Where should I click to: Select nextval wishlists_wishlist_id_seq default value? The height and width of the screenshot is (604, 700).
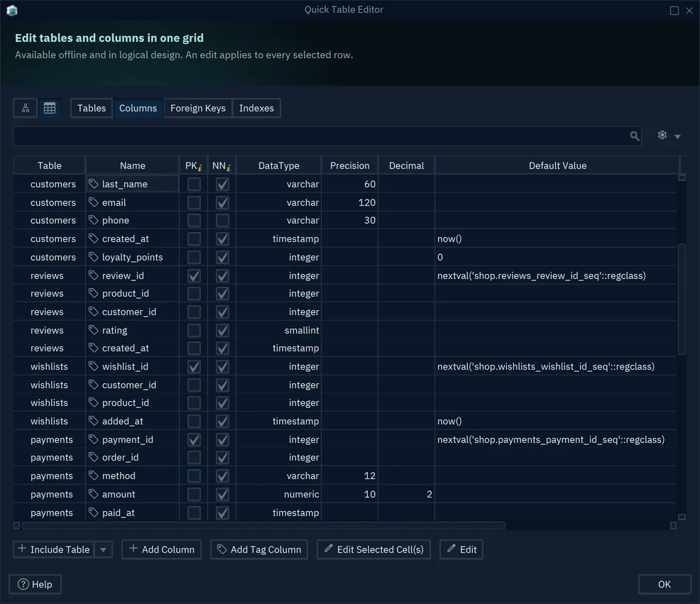pos(557,366)
